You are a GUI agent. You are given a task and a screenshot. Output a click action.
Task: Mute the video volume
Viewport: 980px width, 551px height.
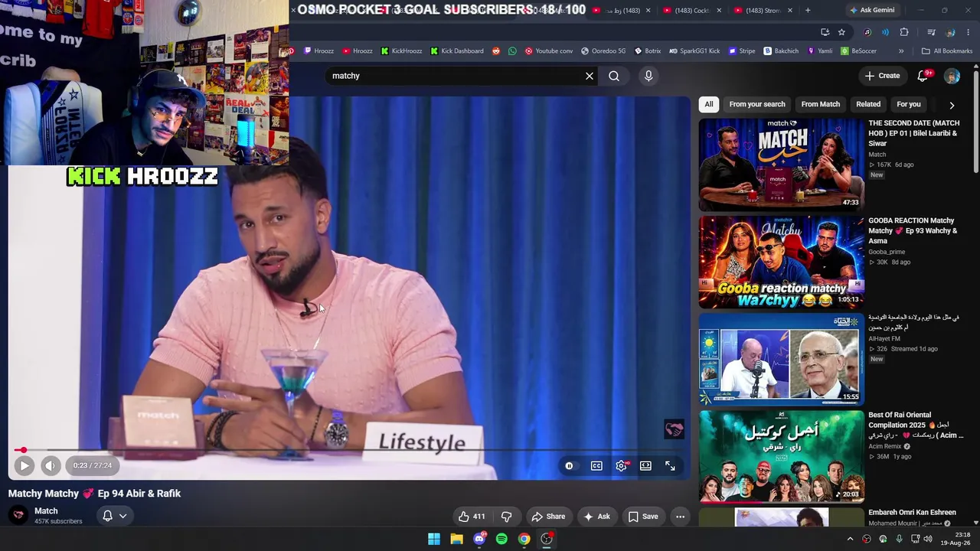coord(50,465)
